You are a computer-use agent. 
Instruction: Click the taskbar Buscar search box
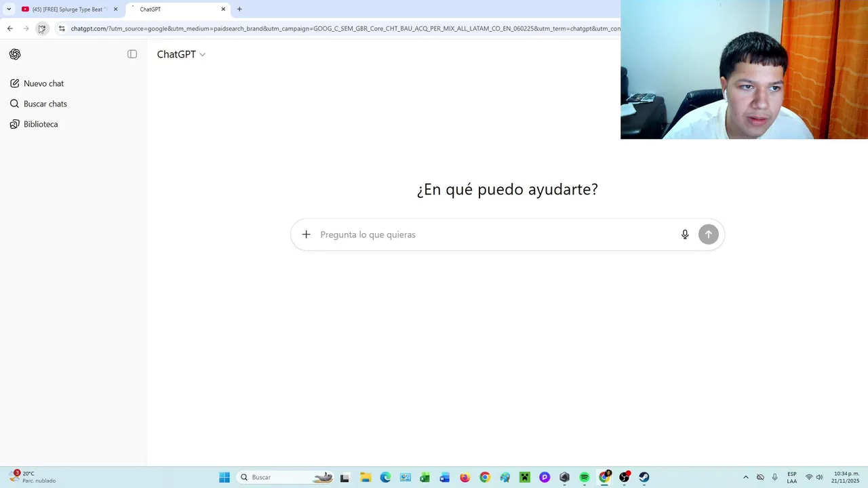click(x=285, y=477)
